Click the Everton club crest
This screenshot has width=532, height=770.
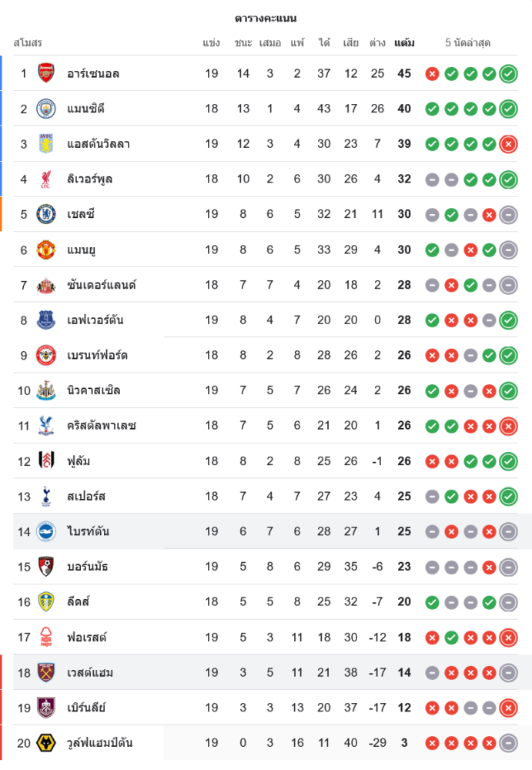pos(46,320)
